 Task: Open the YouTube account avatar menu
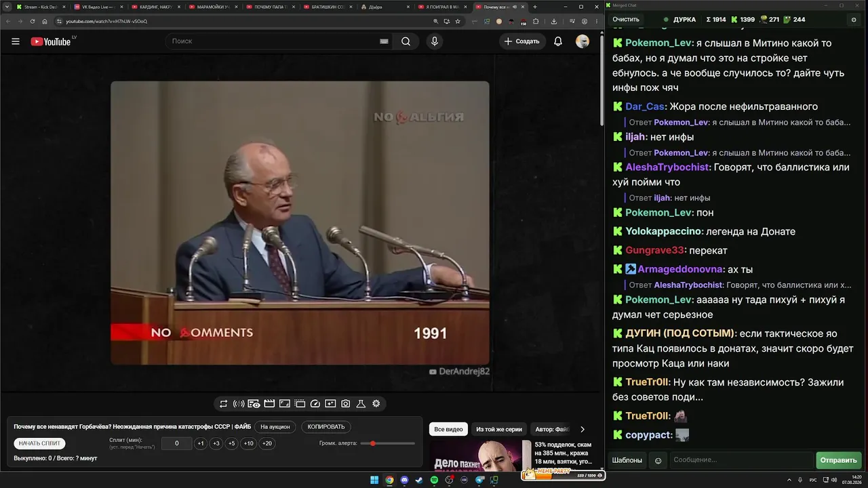pyautogui.click(x=583, y=41)
